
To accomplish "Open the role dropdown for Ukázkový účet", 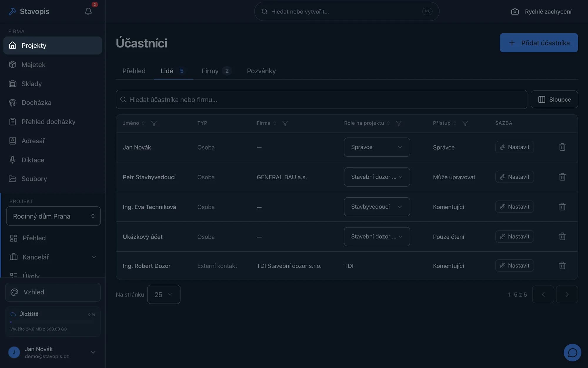I will (x=377, y=236).
